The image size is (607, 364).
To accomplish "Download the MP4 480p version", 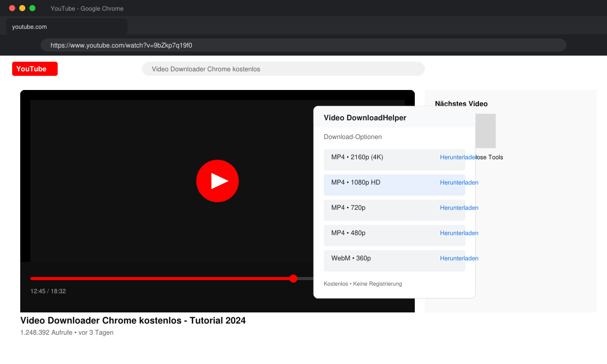I will pos(459,233).
